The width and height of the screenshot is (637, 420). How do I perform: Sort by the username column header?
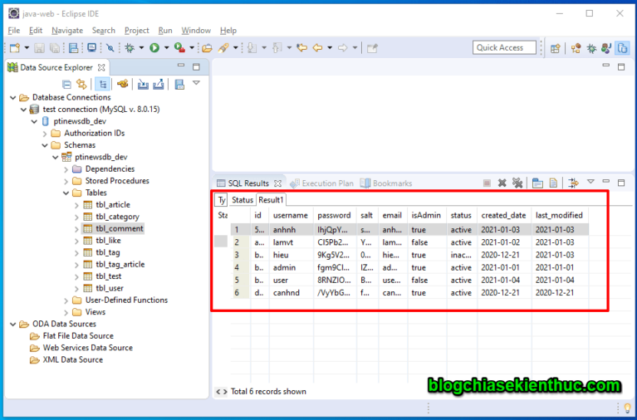coord(290,215)
